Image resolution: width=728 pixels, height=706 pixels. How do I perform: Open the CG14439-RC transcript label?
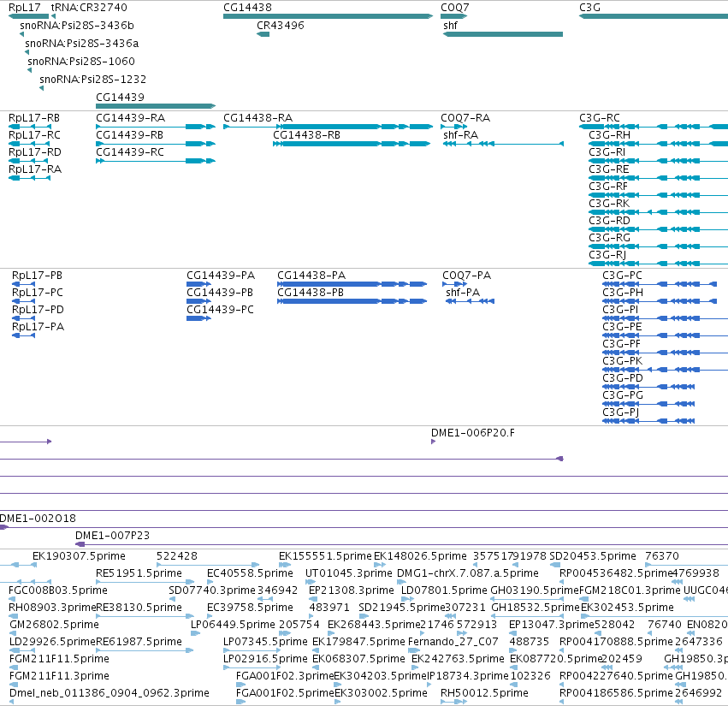click(x=130, y=152)
